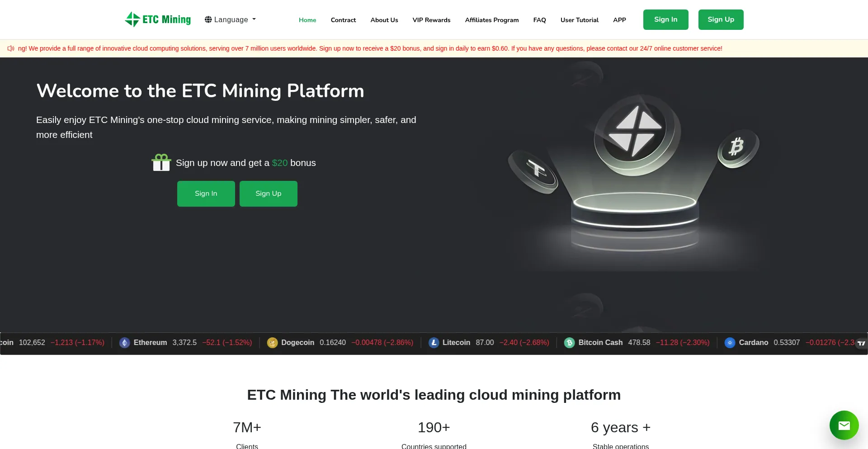
Task: Open the Language dropdown
Action: click(x=230, y=19)
